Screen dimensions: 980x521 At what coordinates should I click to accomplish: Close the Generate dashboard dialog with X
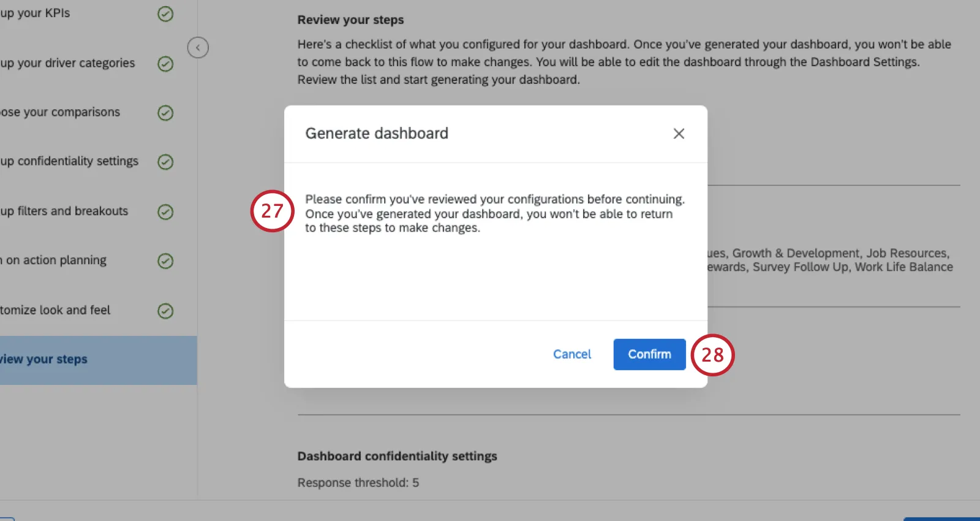tap(679, 134)
